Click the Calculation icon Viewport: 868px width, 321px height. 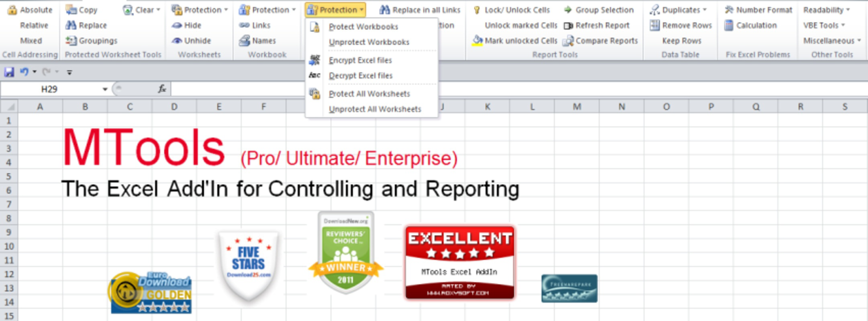pos(729,25)
